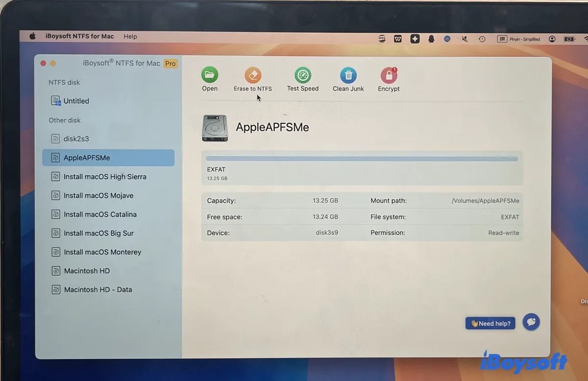Click the EXFAT storage usage bar

pos(362,159)
